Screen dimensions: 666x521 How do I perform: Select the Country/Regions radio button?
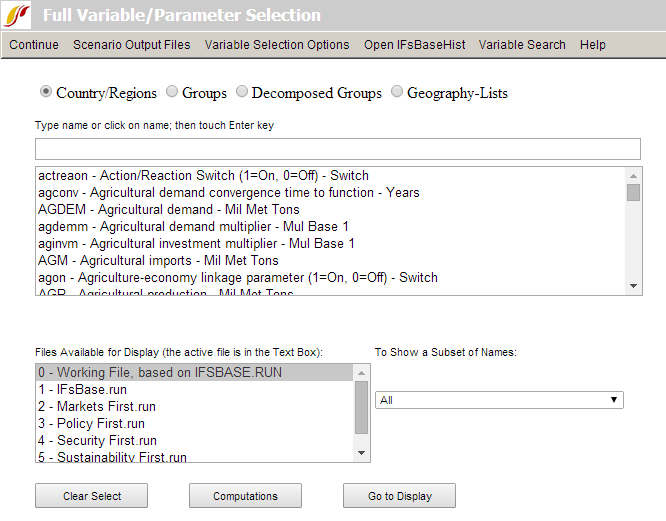tap(46, 92)
